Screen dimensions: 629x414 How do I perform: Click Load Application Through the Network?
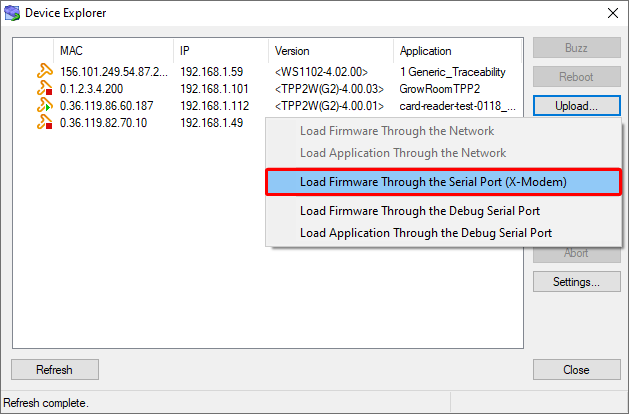click(402, 153)
